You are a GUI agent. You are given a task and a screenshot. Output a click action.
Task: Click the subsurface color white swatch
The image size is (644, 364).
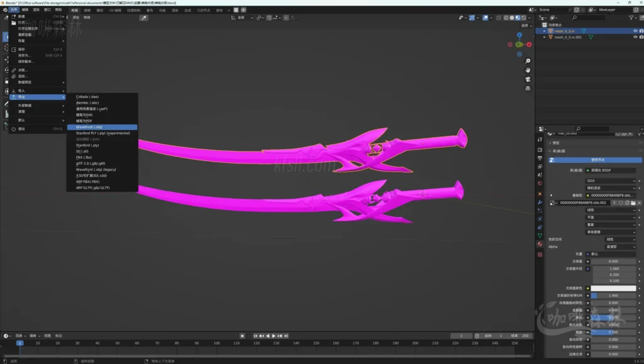coord(614,288)
